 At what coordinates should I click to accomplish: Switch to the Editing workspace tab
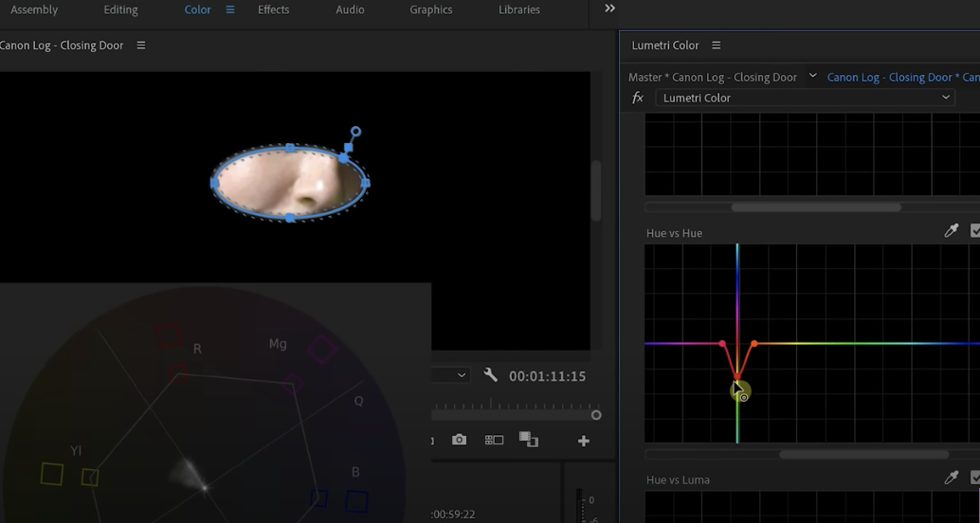point(120,10)
